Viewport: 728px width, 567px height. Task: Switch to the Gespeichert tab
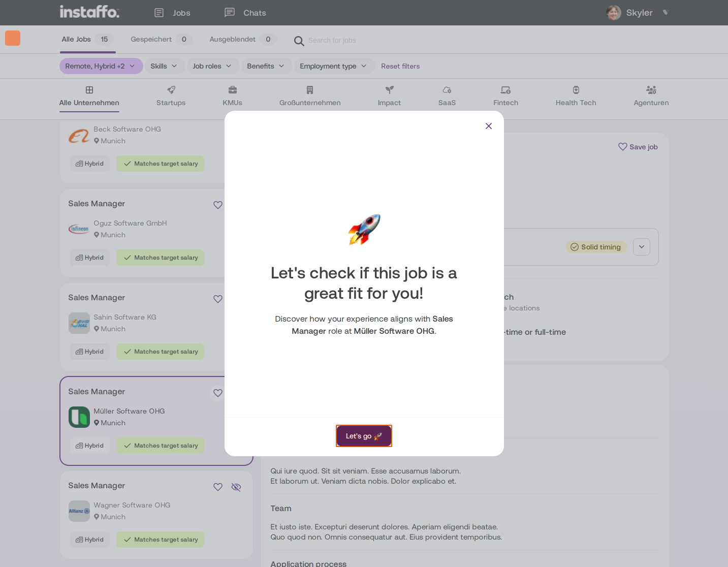point(161,39)
